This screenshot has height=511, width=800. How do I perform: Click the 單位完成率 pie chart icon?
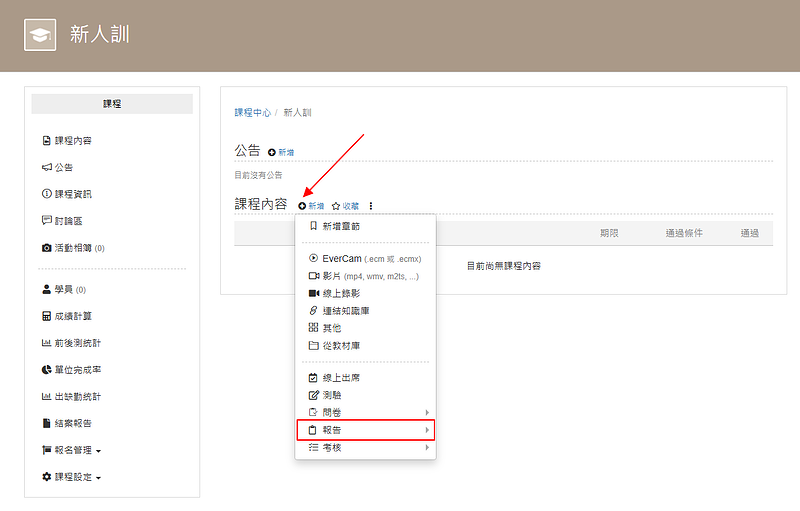[x=46, y=370]
